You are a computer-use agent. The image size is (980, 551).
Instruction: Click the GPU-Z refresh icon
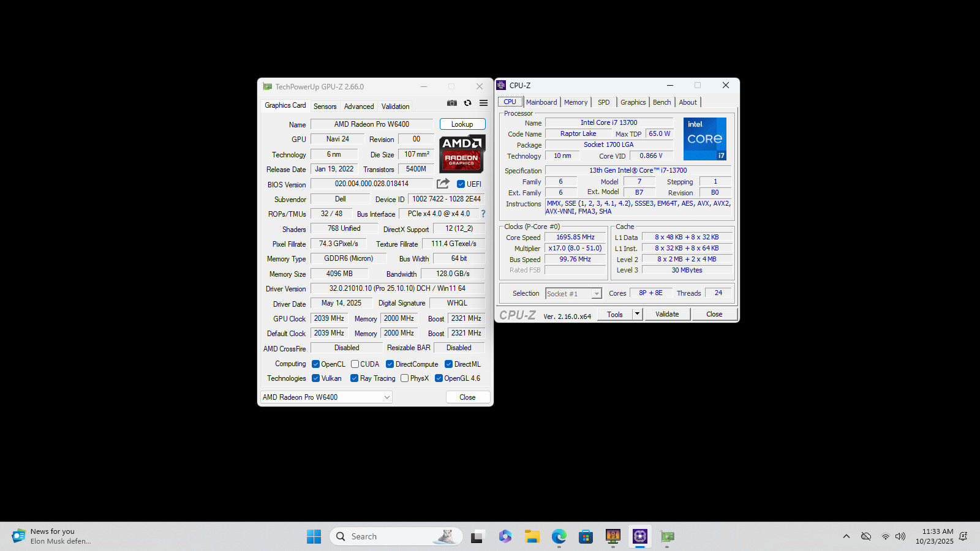pos(468,103)
